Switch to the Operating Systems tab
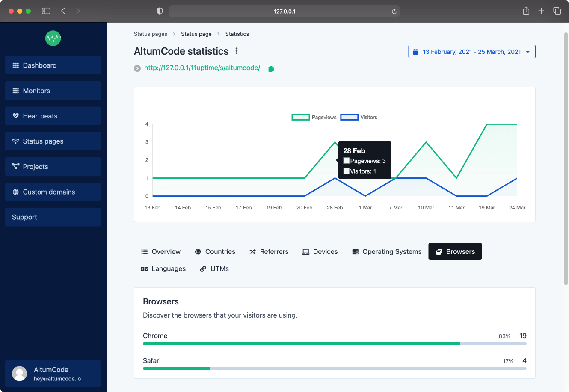The height and width of the screenshot is (392, 569). click(387, 251)
